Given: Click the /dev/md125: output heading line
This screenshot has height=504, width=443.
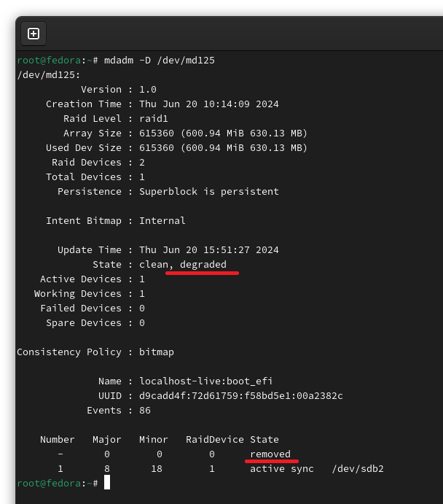Looking at the screenshot, I should point(49,75).
